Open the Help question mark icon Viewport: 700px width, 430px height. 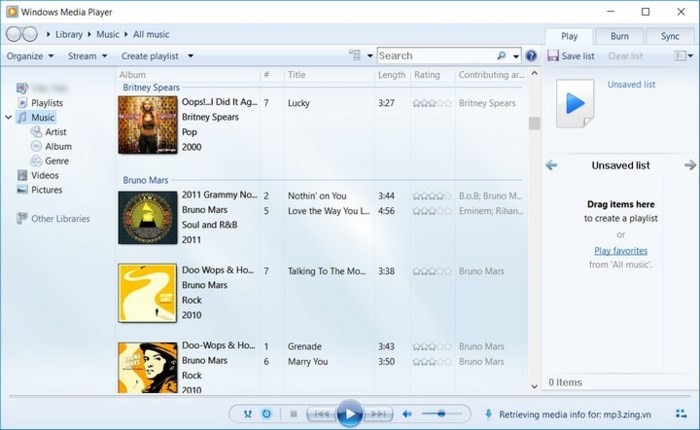coord(531,56)
